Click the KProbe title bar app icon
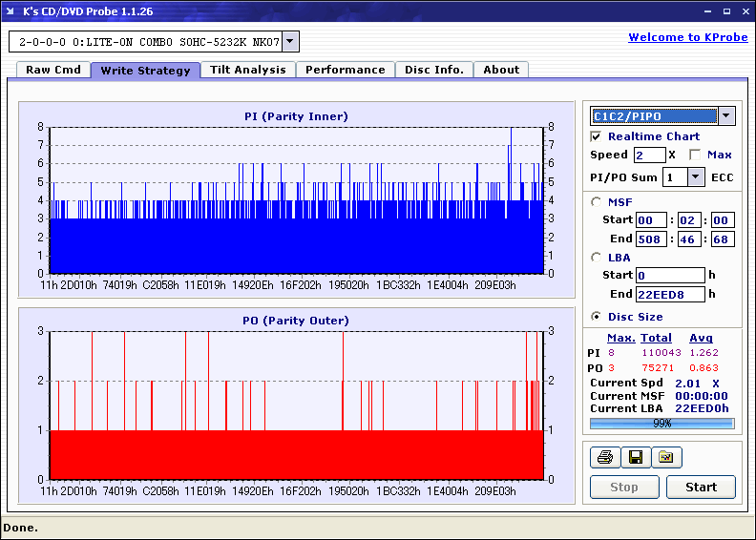 tap(11, 11)
